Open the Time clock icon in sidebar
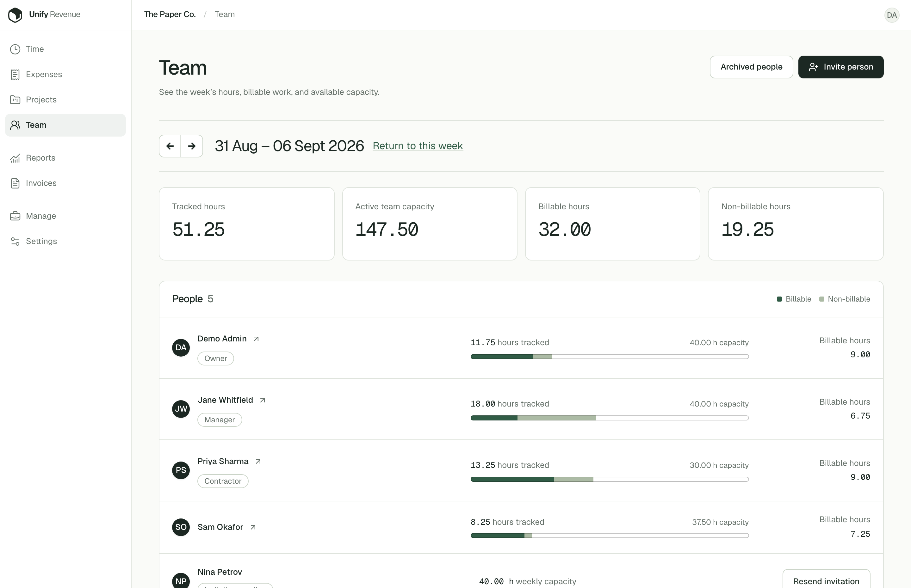Viewport: 911px width, 588px height. click(x=15, y=49)
